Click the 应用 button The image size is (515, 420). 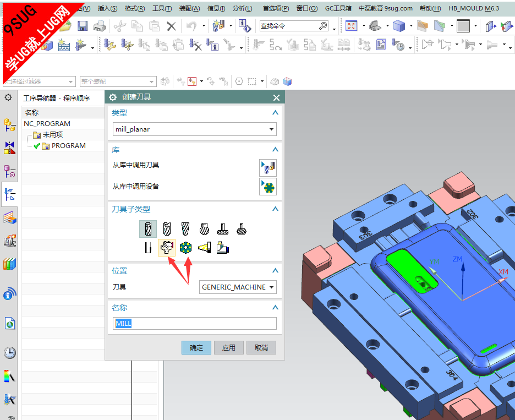coord(228,347)
